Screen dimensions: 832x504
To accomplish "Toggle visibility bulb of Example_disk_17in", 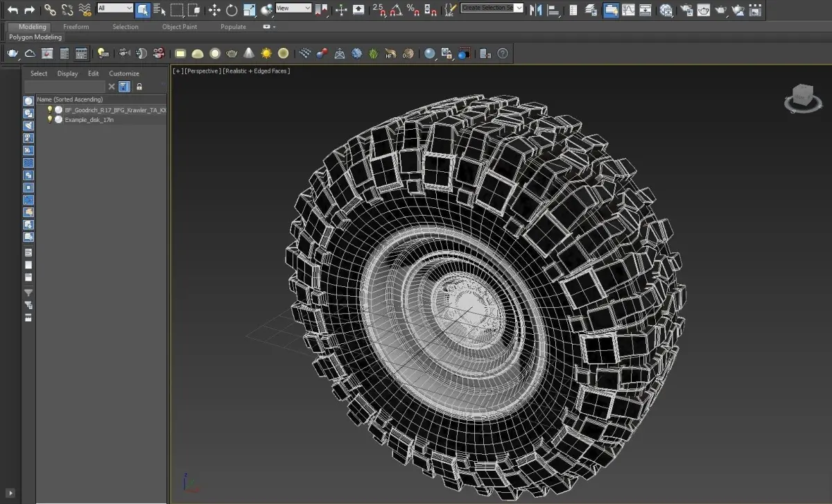I will point(49,119).
